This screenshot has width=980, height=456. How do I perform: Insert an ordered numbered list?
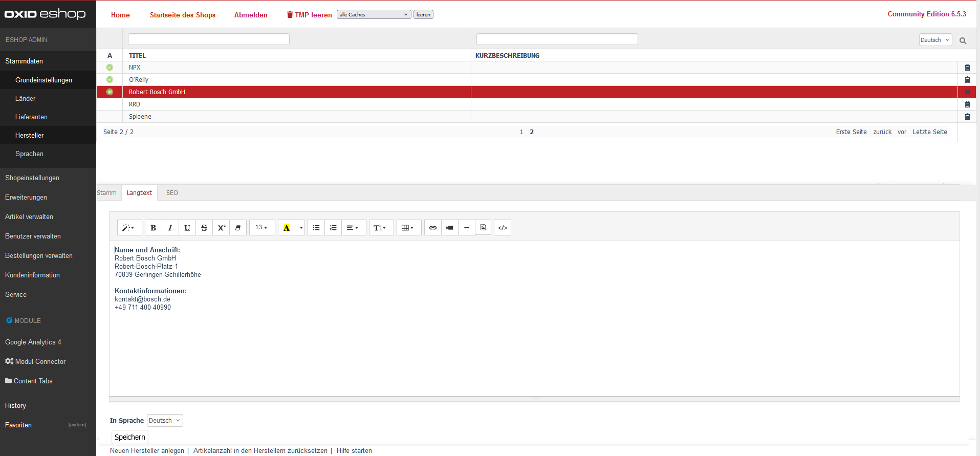pos(333,228)
